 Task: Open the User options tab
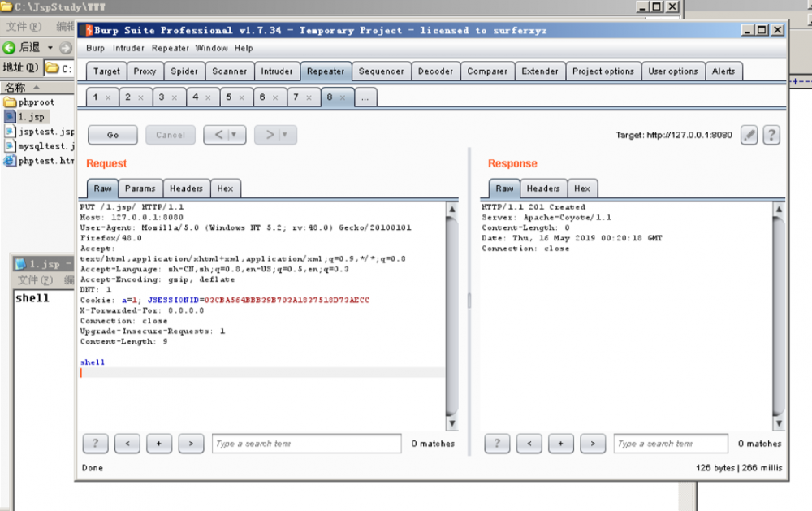click(673, 71)
